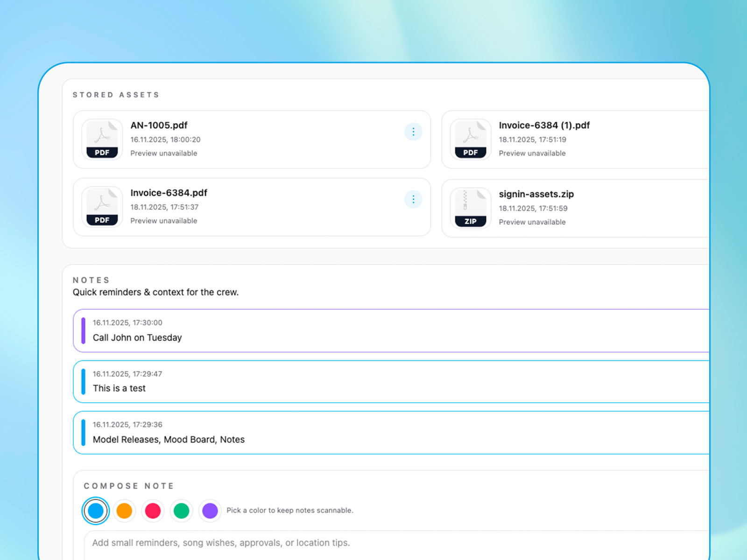The width and height of the screenshot is (747, 560).
Task: Select the orange note color
Action: coord(124,511)
